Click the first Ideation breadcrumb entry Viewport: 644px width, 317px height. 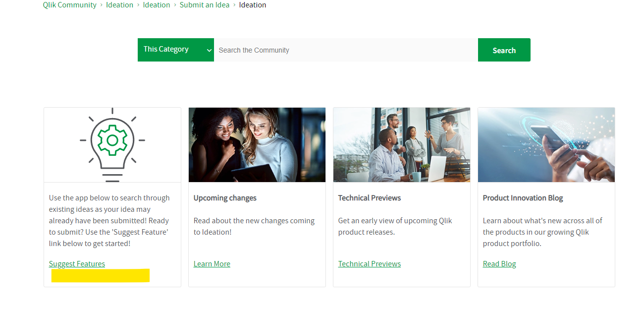pos(119,5)
